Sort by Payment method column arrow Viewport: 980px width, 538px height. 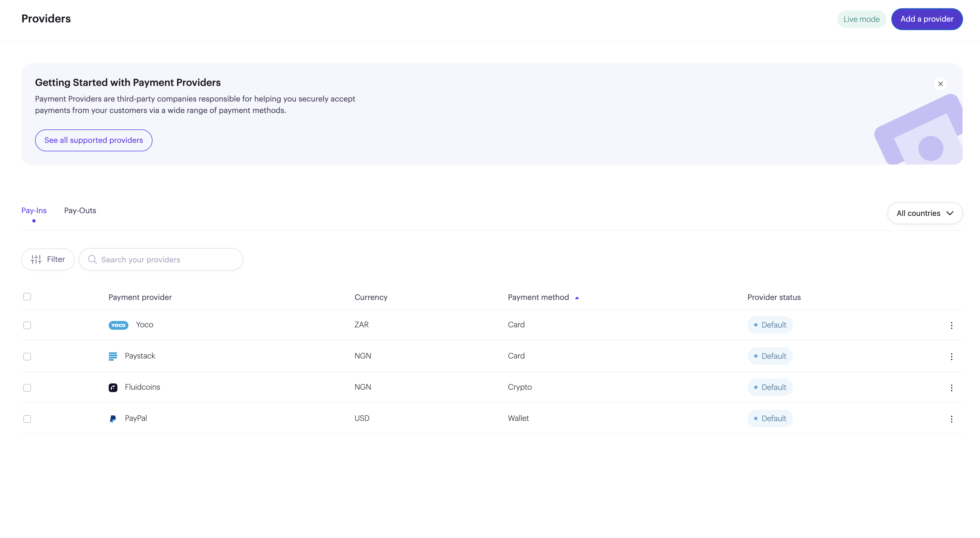(577, 298)
